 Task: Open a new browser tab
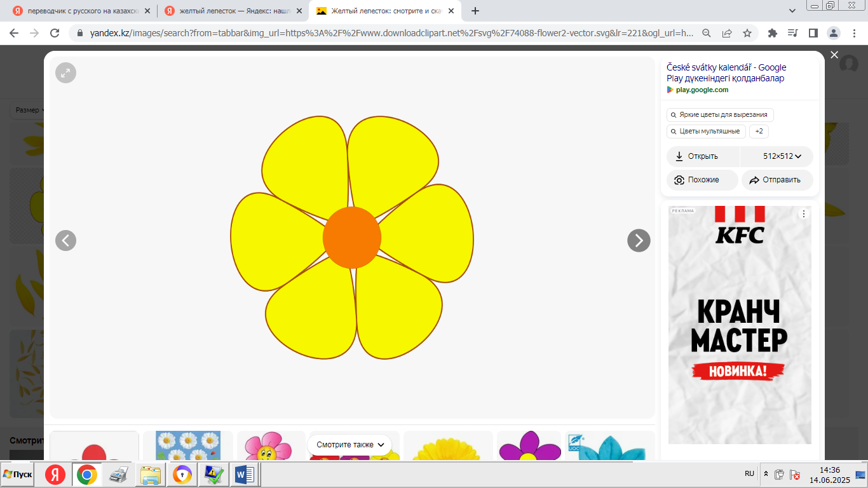(x=475, y=11)
